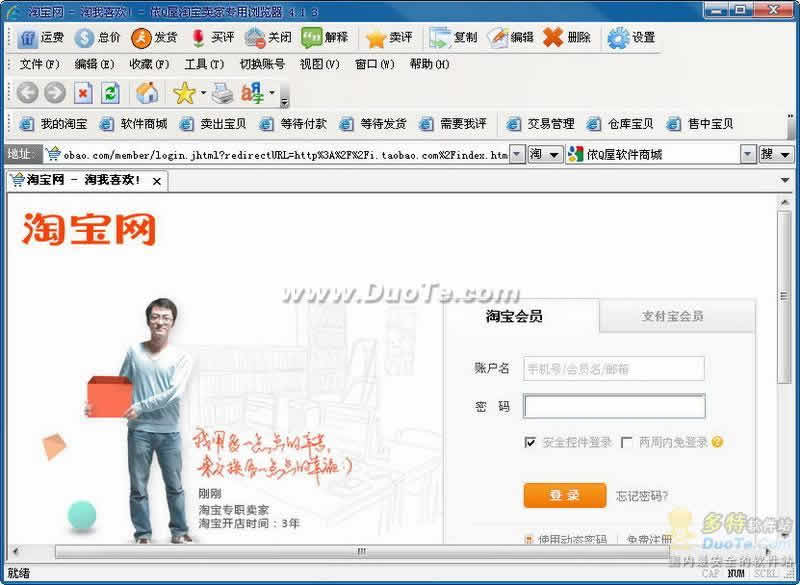
Task: Open the 工具(T) menu
Action: pos(204,64)
